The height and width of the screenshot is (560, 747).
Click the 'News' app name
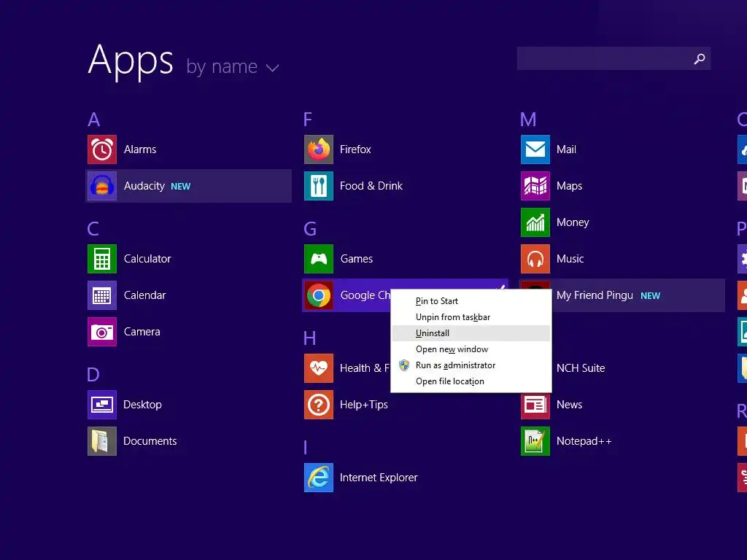(569, 404)
